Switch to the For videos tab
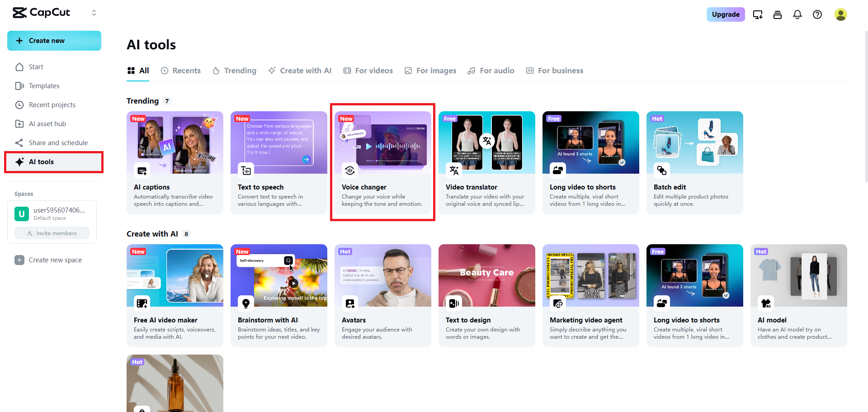This screenshot has height=412, width=868. (x=368, y=71)
